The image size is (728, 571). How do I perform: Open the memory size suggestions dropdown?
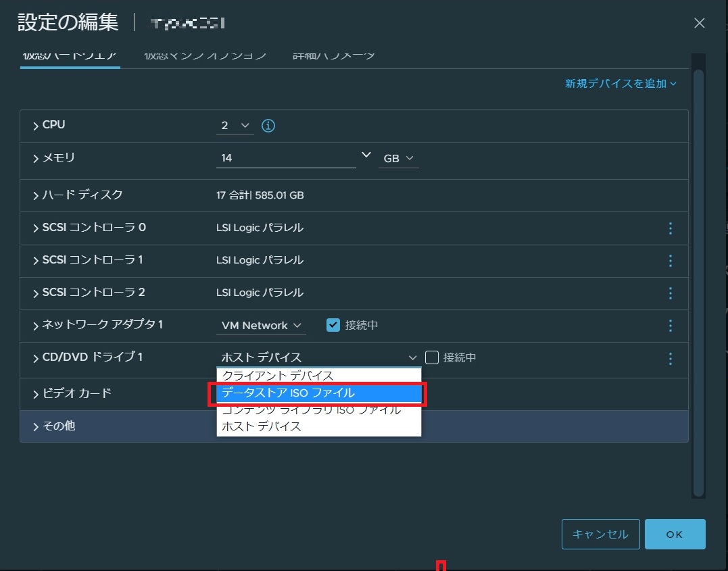366,155
